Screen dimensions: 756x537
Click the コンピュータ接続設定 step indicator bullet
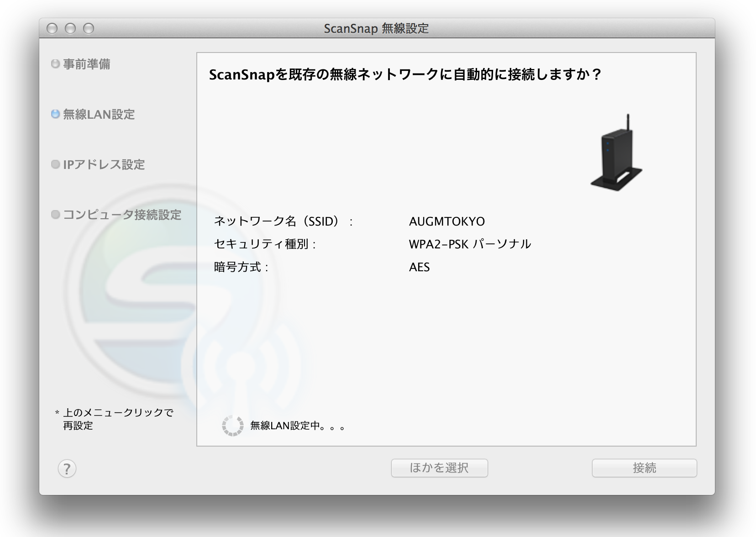(x=56, y=215)
